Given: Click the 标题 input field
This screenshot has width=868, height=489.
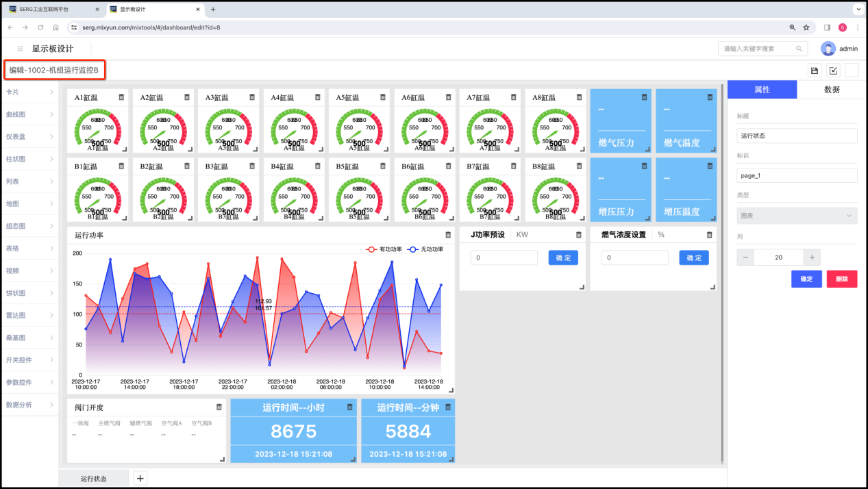Looking at the screenshot, I should click(797, 136).
